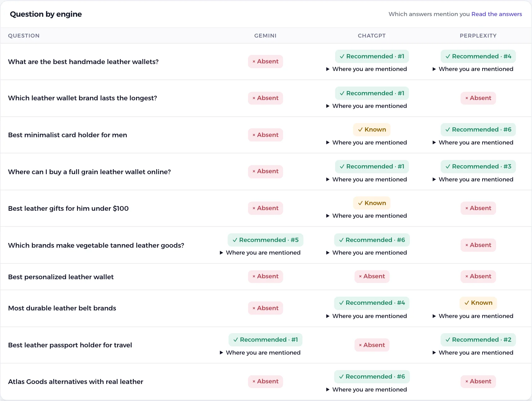Click the question 'Best personalized leather wallet'
Viewport: 532px width, 401px height.
tap(61, 277)
